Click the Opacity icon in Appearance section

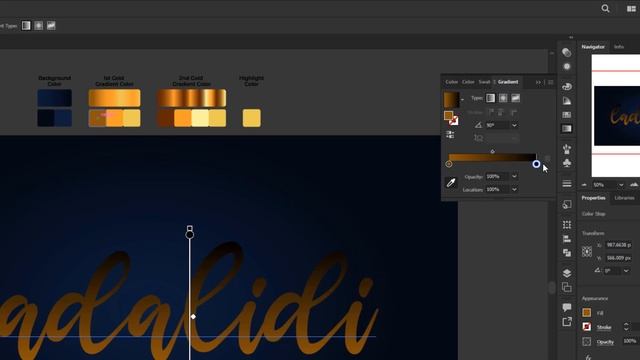(x=587, y=342)
